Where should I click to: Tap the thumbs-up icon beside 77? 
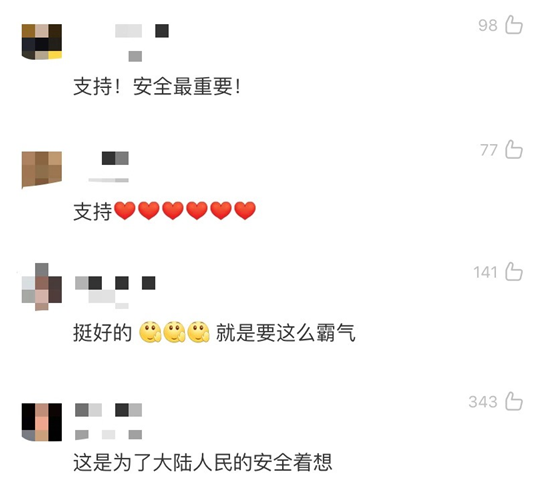514,149
